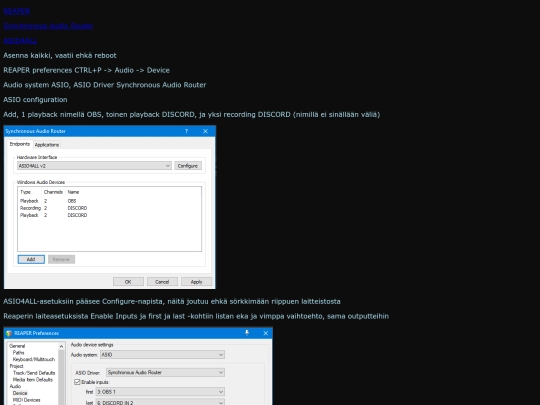Click the Name column header
Screen dimensions: 540x405
tap(73, 192)
